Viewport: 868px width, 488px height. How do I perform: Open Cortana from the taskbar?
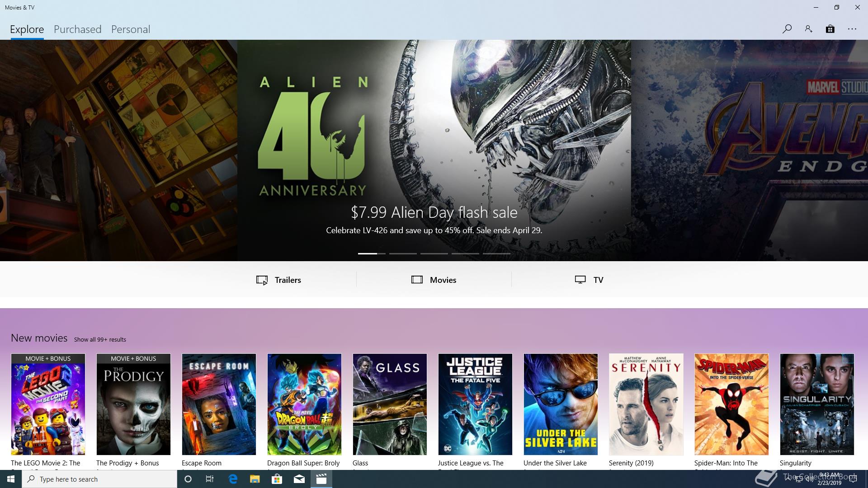(x=188, y=479)
